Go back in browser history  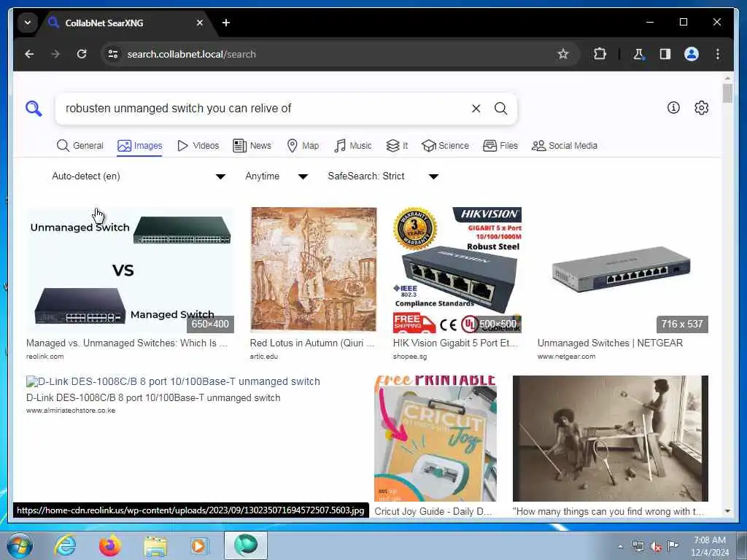coord(29,54)
